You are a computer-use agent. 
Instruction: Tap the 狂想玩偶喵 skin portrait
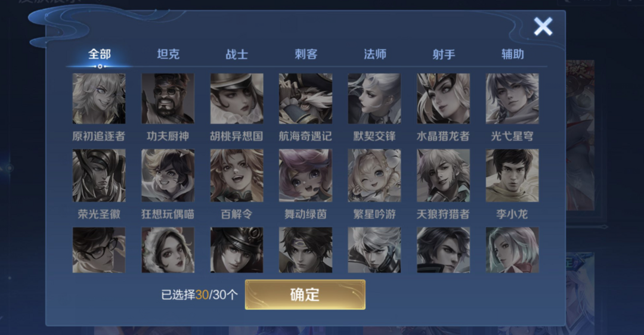(168, 175)
